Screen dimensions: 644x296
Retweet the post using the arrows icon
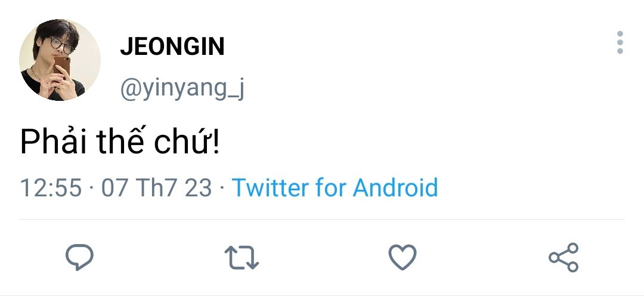point(241,257)
